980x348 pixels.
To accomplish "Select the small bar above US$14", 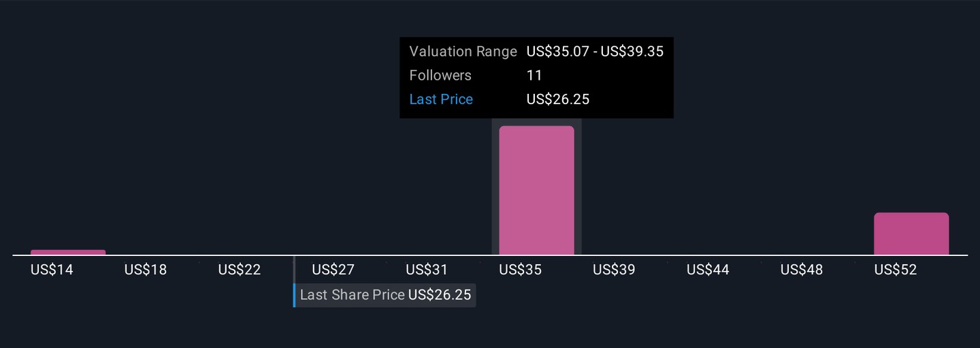I will click(68, 252).
